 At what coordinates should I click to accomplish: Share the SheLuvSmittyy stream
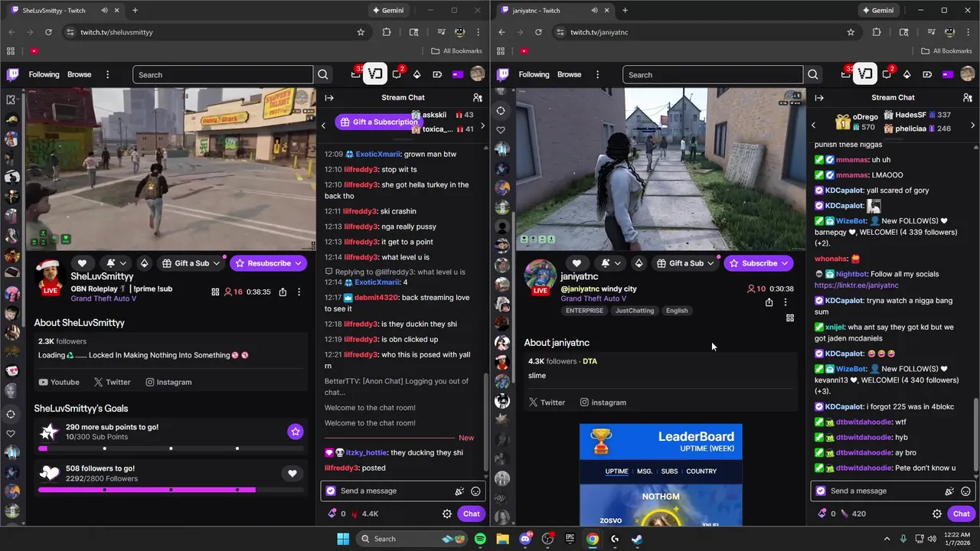(x=283, y=292)
